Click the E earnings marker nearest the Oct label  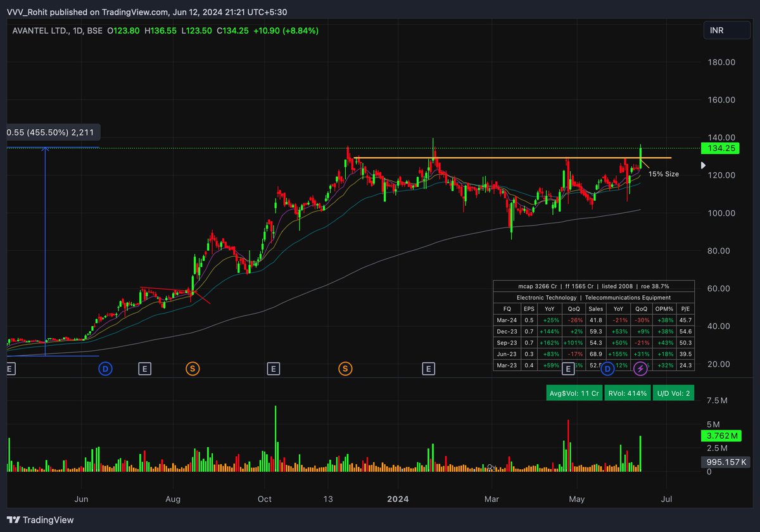[274, 368]
